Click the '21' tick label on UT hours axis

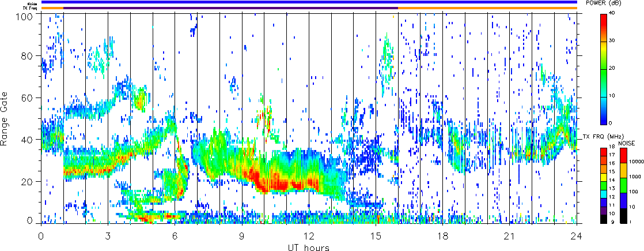[510, 236]
